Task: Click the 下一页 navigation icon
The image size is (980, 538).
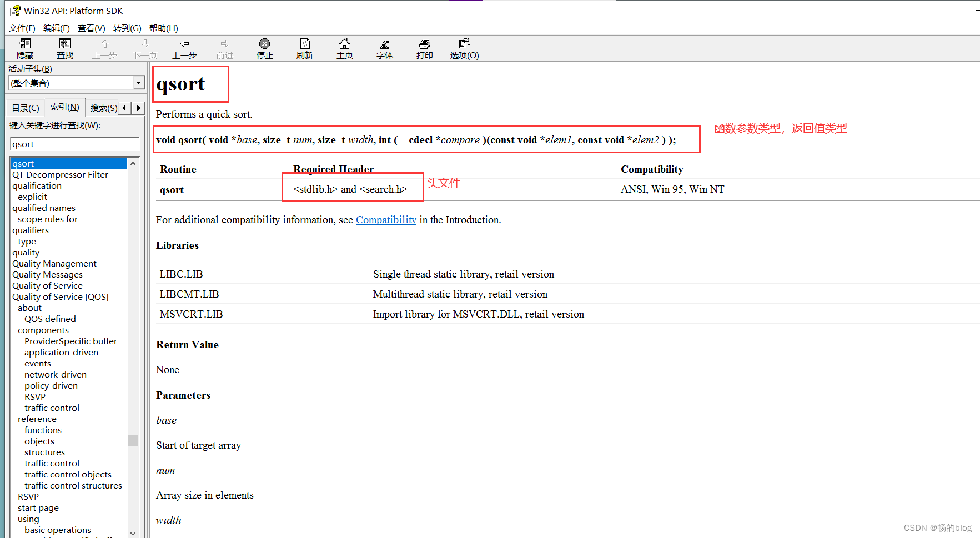Action: [x=144, y=48]
